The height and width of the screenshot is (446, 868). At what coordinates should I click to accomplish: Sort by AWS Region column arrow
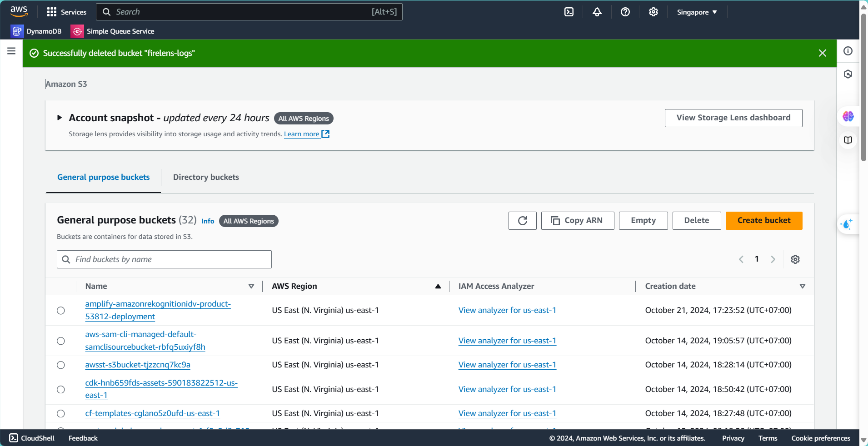(438, 286)
